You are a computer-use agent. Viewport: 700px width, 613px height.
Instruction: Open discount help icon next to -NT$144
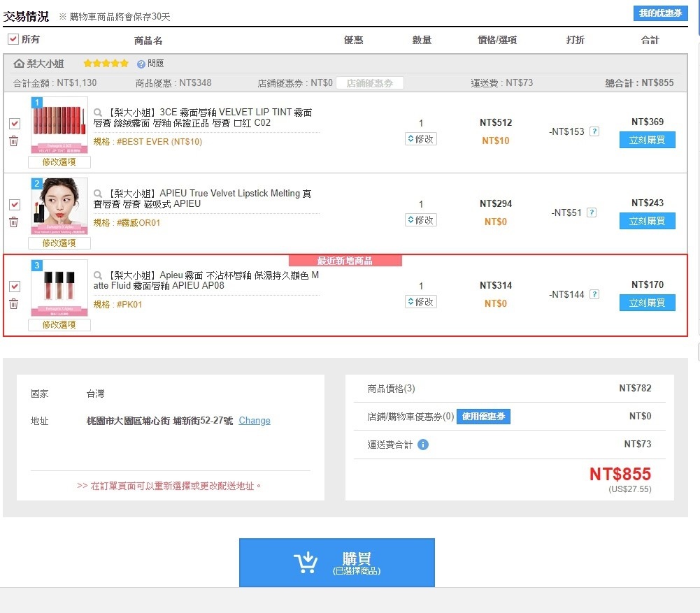pyautogui.click(x=594, y=294)
